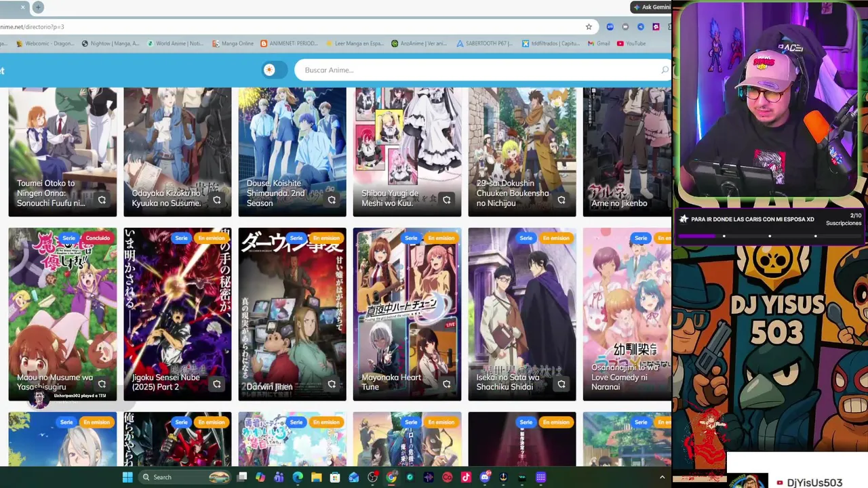Click Serie badge on Isekai no Sata card

(526, 238)
